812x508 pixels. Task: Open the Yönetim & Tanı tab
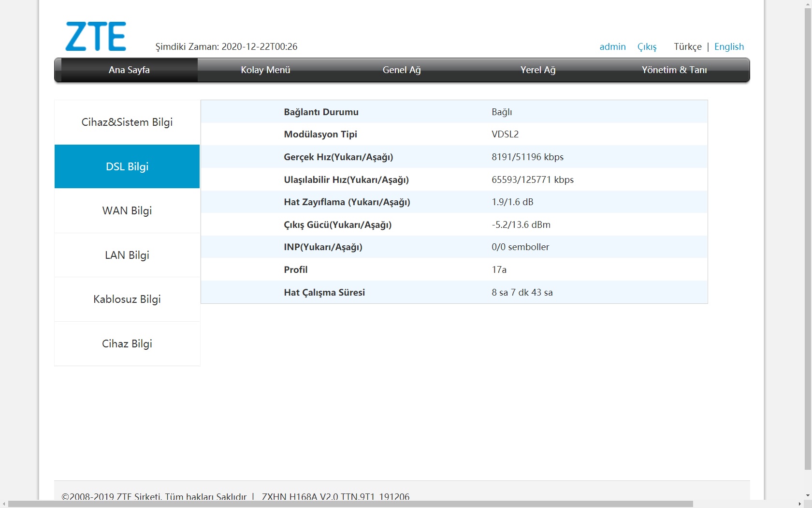(674, 70)
